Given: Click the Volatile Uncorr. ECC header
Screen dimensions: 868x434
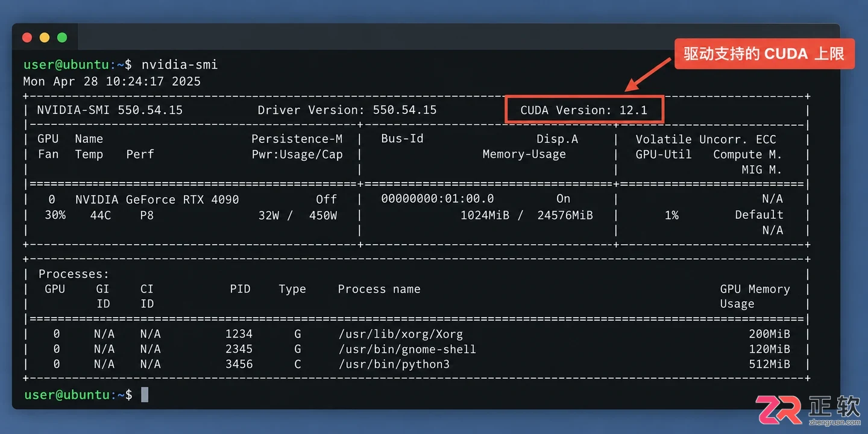Looking at the screenshot, I should [x=706, y=139].
